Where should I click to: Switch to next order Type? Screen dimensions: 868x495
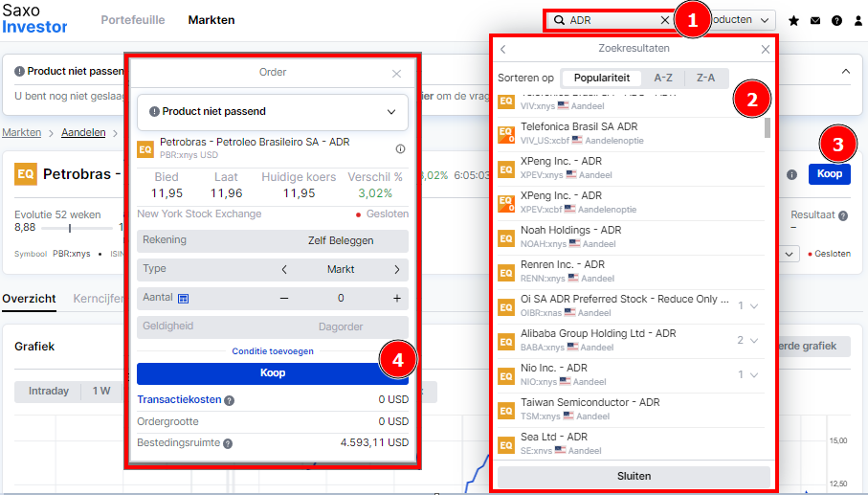click(x=397, y=270)
